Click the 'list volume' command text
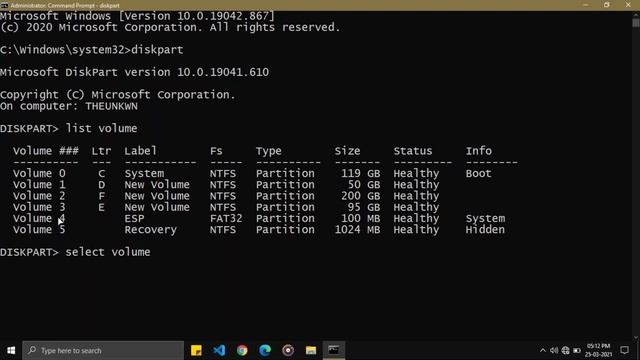Image resolution: width=640 pixels, height=360 pixels. click(x=101, y=129)
